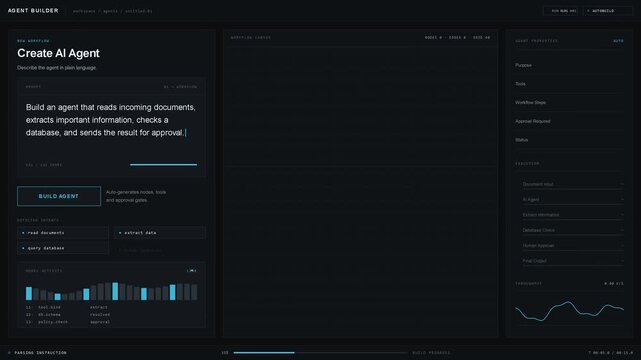Click the model activity bar chart

(x=111, y=291)
